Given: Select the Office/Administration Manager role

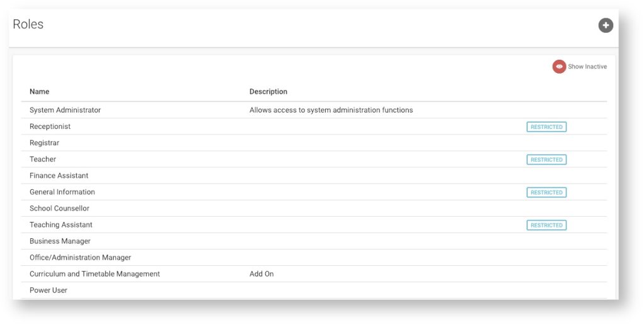Looking at the screenshot, I should pyautogui.click(x=80, y=258).
